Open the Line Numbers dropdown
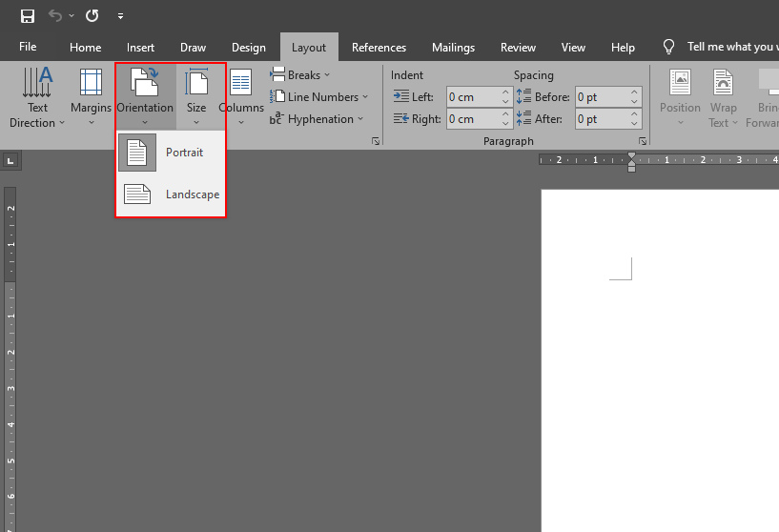Image resolution: width=779 pixels, height=532 pixels. 319,97
